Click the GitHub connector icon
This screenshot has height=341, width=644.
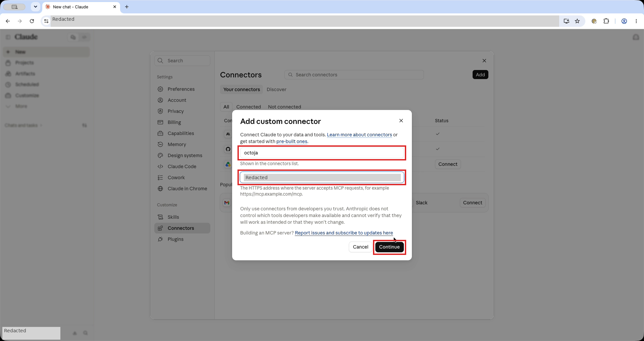228,149
